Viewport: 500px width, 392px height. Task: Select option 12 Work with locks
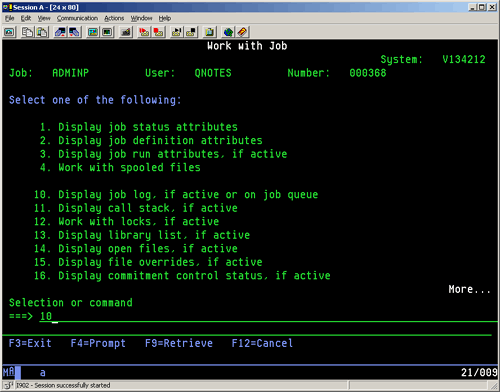[x=126, y=221]
